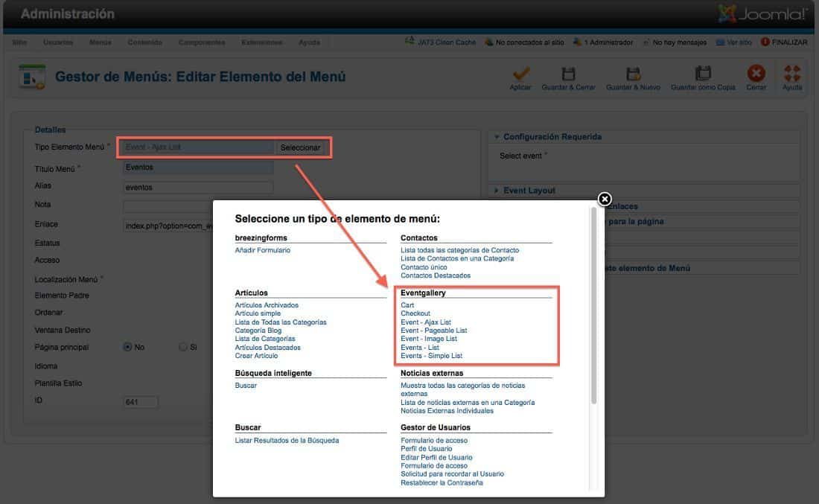Image resolution: width=819 pixels, height=504 pixels.
Task: Click 1 Administrador status item
Action: coord(603,42)
